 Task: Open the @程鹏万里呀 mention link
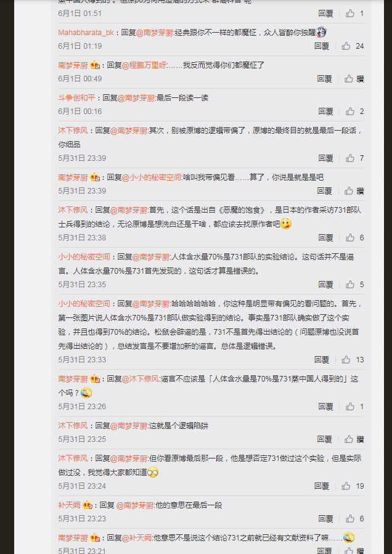[144, 65]
